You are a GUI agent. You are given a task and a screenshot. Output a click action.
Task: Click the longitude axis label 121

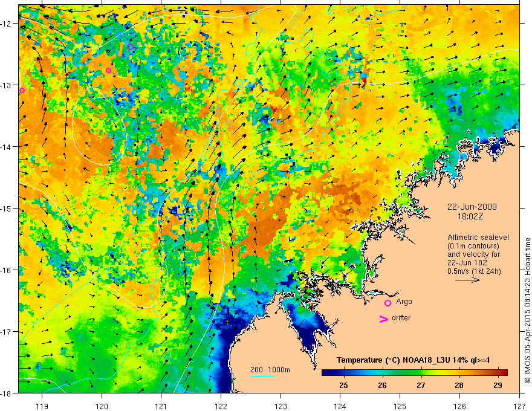161,406
